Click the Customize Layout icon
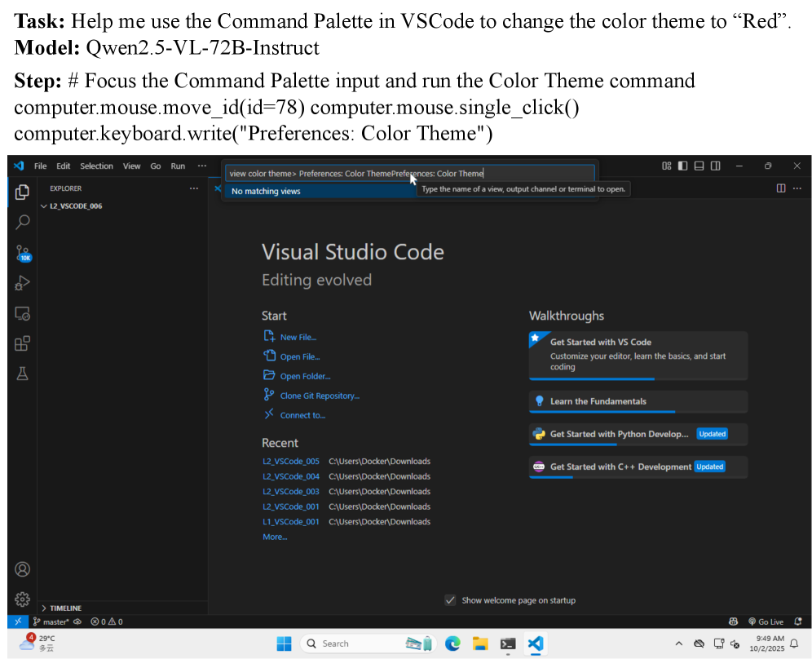Screen dimensions: 812x659 pos(667,166)
